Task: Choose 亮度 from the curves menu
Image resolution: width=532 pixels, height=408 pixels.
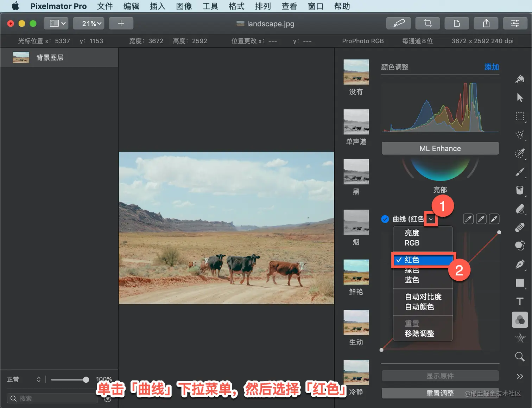Action: pyautogui.click(x=423, y=233)
